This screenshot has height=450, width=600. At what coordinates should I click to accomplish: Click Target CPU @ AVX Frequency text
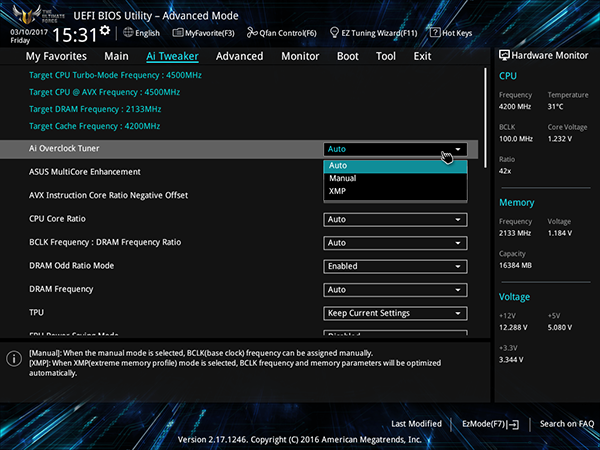104,92
